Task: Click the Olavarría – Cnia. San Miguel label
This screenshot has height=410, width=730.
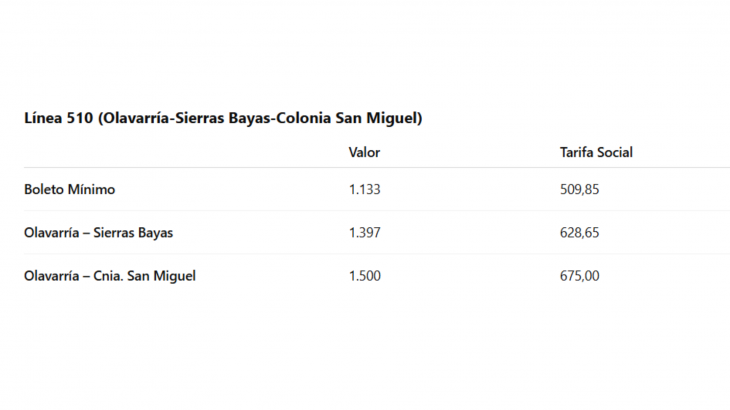Action: (110, 276)
